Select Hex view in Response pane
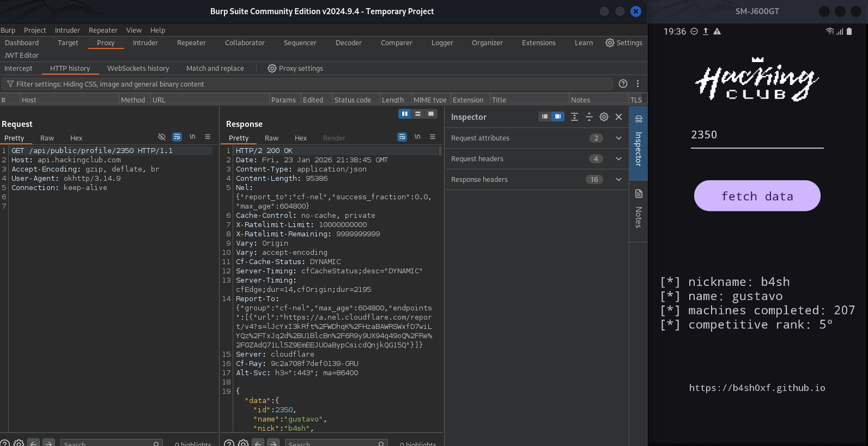868x446 pixels. tap(301, 138)
